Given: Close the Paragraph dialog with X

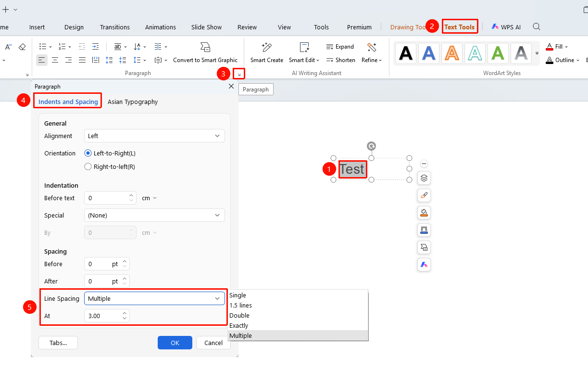Looking at the screenshot, I should pos(231,86).
